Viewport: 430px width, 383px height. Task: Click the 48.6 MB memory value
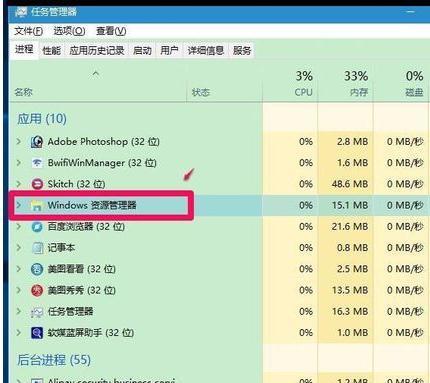pos(350,184)
